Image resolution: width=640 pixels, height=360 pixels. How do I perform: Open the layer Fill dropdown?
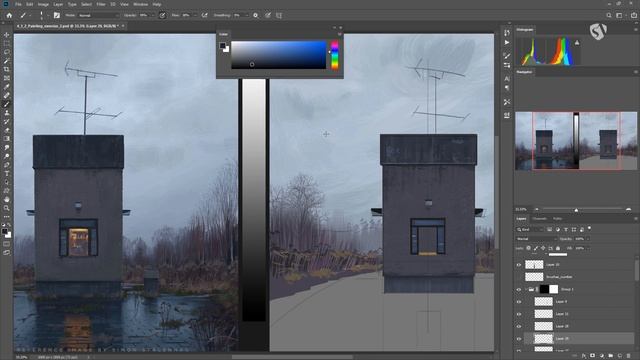(587, 248)
